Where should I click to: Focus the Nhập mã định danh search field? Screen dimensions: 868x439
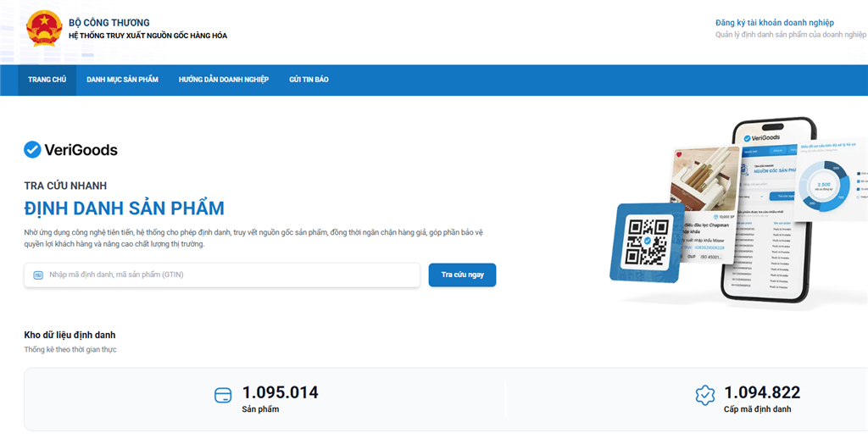tap(222, 275)
